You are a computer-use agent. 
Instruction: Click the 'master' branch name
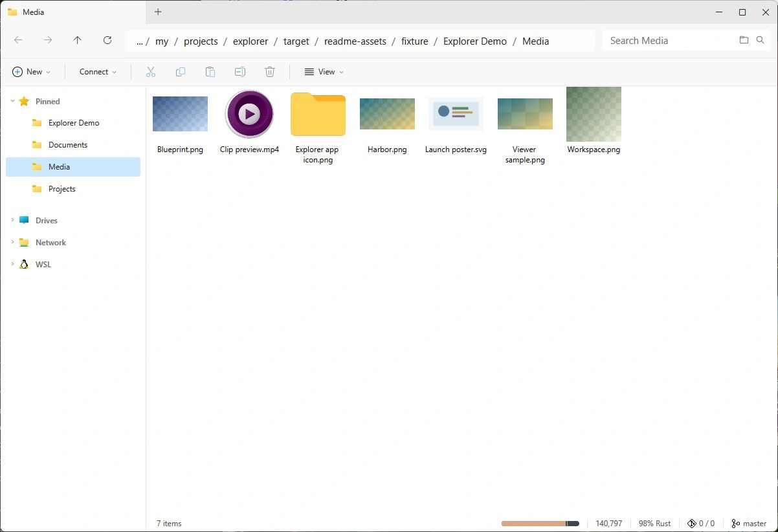pyautogui.click(x=755, y=524)
